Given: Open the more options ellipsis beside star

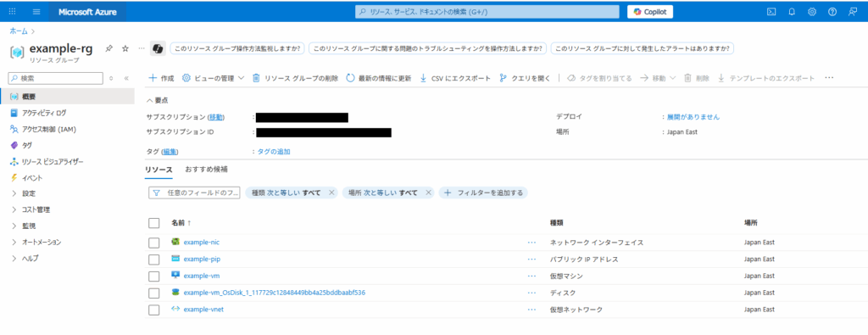Looking at the screenshot, I should [x=142, y=48].
